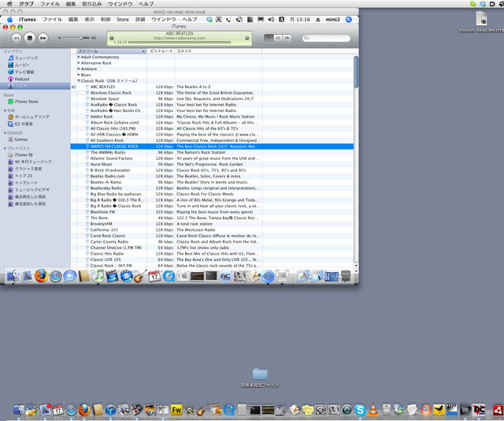Launch VLC cone from the local dock
The height and width of the screenshot is (421, 504).
click(x=373, y=410)
